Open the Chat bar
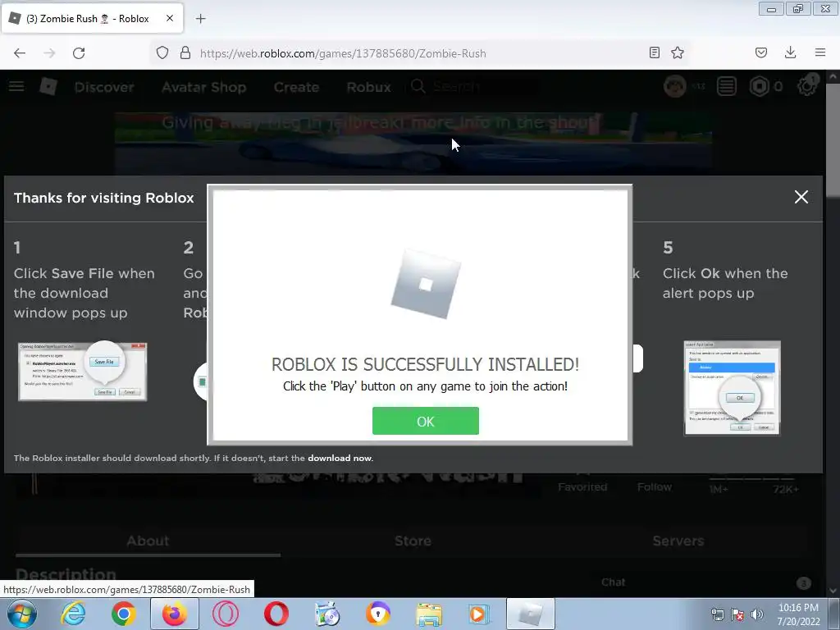This screenshot has width=840, height=630. [703, 583]
